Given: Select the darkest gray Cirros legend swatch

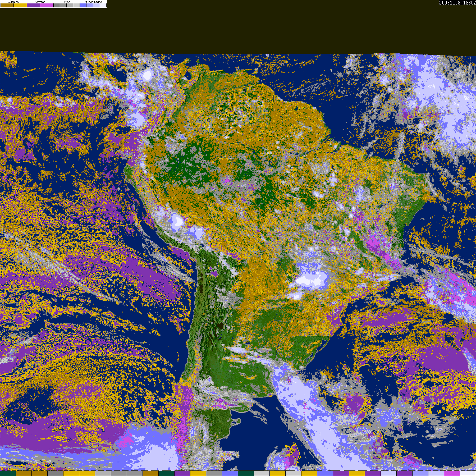Looking at the screenshot, I should click(57, 5).
